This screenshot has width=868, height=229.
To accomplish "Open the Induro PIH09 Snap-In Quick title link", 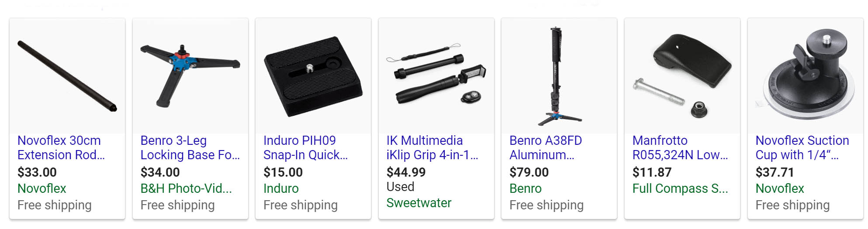I will [306, 147].
